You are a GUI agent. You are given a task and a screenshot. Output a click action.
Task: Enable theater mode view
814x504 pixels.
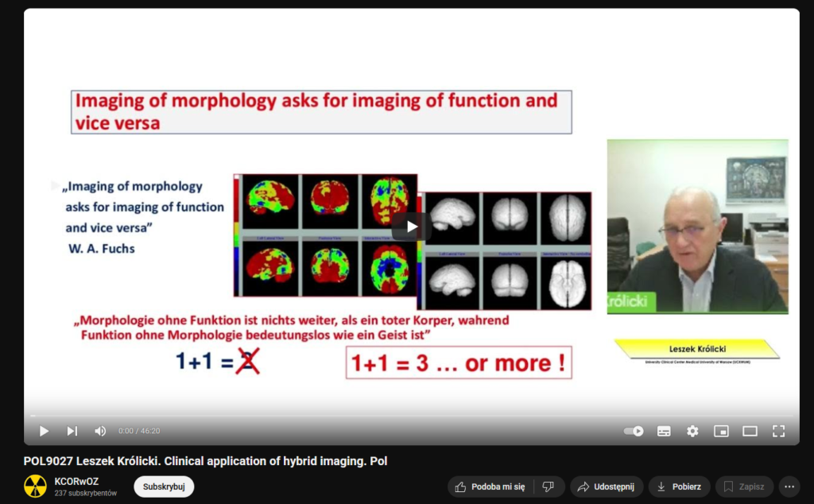point(750,431)
